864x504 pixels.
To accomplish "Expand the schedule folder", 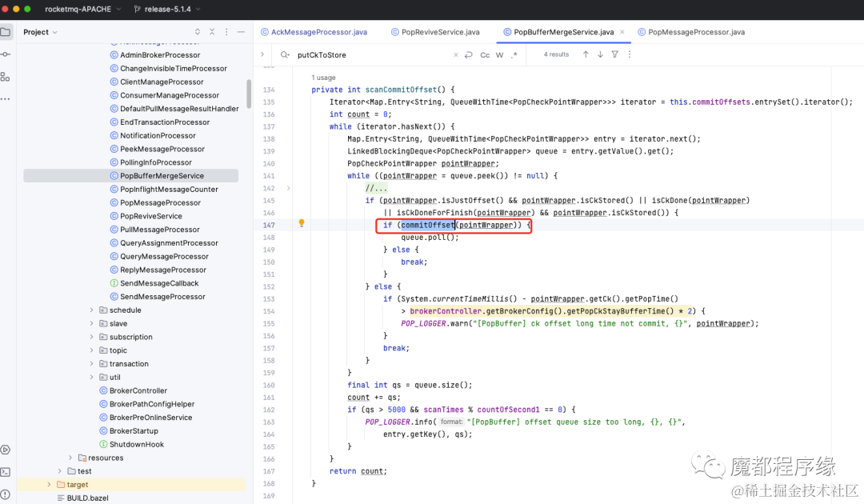I will pos(91,310).
